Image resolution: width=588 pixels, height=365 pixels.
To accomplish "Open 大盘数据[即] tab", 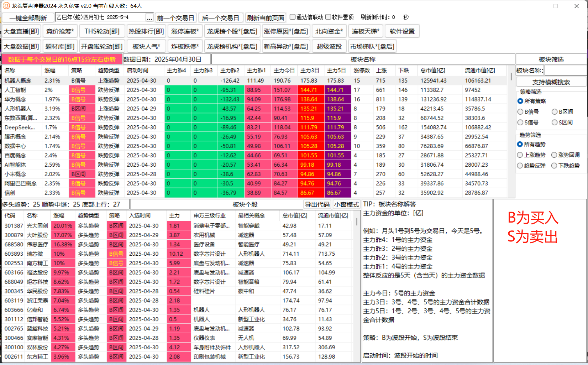I will tap(21, 46).
